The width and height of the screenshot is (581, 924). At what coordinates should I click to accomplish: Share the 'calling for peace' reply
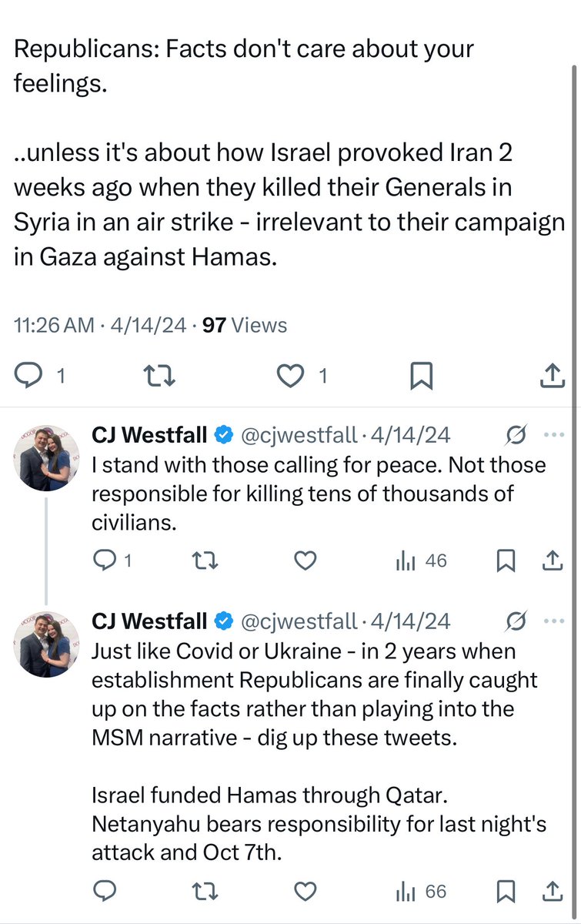point(552,561)
